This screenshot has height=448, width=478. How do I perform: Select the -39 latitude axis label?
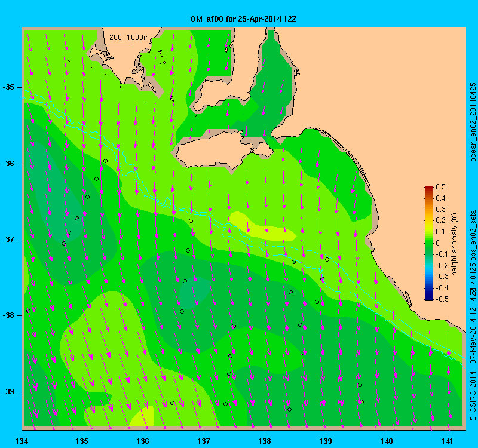[8, 392]
